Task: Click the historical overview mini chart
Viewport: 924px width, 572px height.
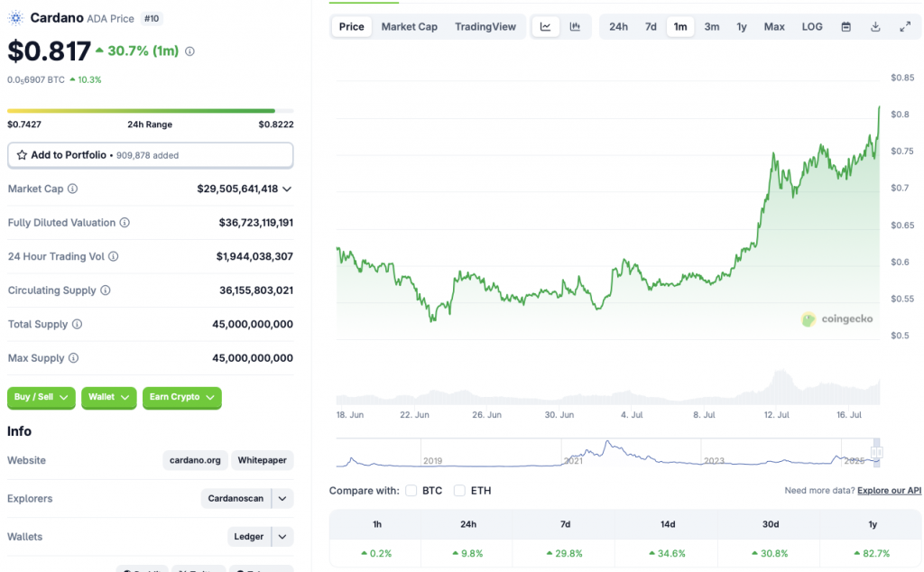Action: pos(607,453)
